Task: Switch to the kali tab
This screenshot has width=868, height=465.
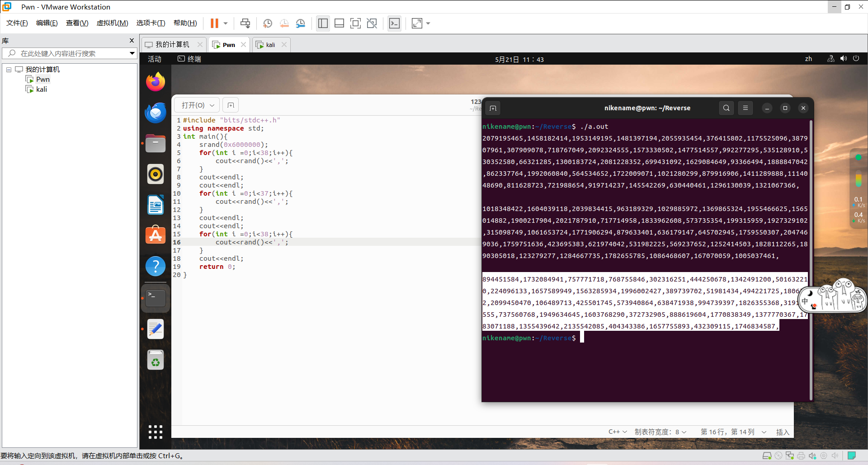Action: pos(270,44)
